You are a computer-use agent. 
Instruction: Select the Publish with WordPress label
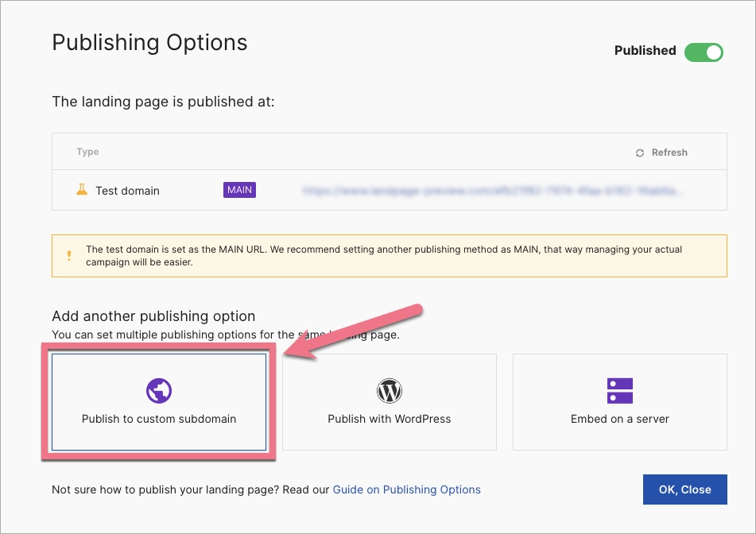tap(390, 419)
